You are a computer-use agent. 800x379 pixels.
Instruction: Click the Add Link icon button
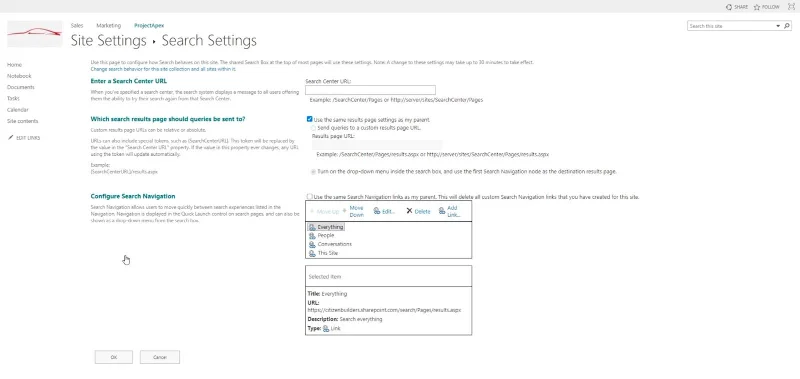(x=442, y=211)
